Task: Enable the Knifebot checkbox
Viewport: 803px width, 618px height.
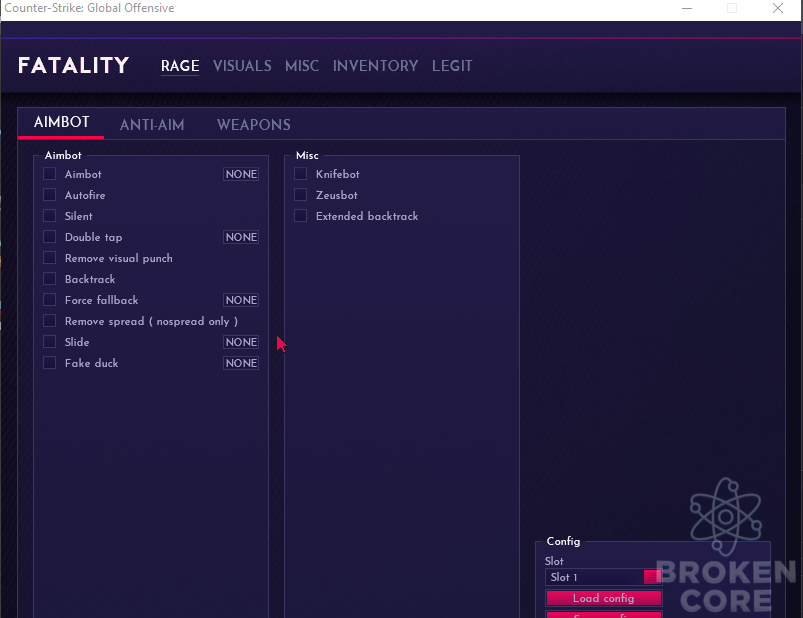Action: click(301, 174)
